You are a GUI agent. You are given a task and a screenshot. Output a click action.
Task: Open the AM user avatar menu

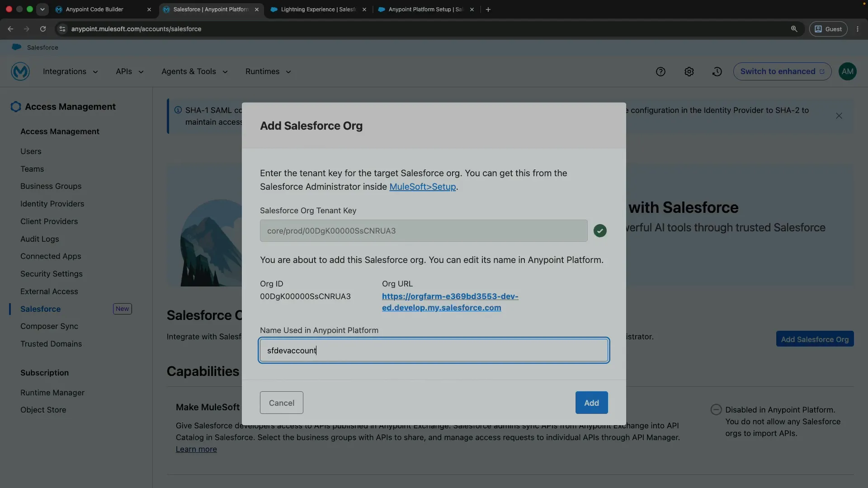point(848,71)
